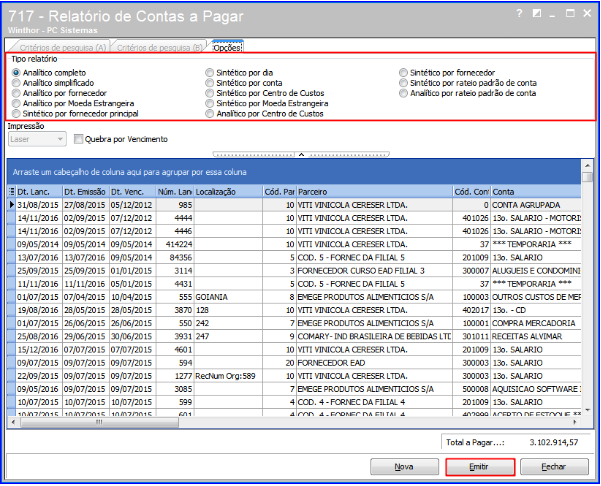Click the Conta column header

(536, 192)
